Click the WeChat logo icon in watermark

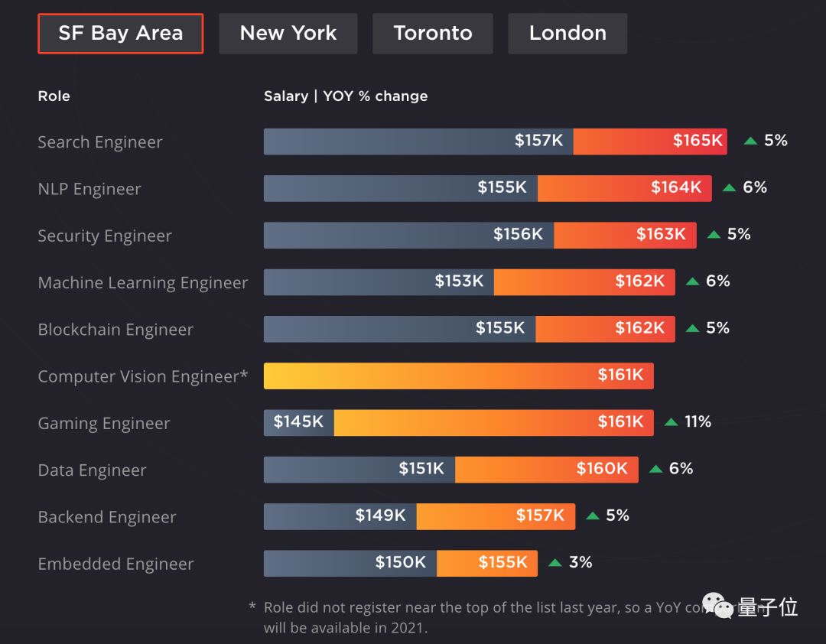point(718,607)
